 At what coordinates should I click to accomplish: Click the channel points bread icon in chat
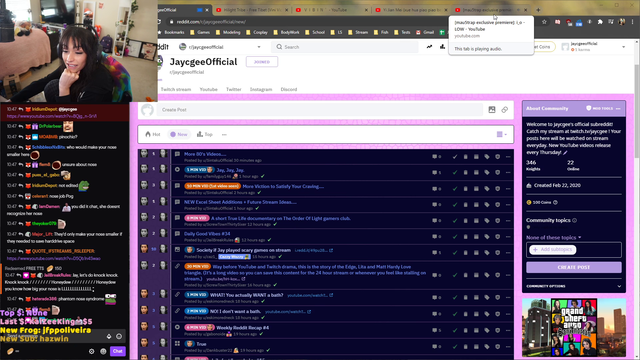10,351
